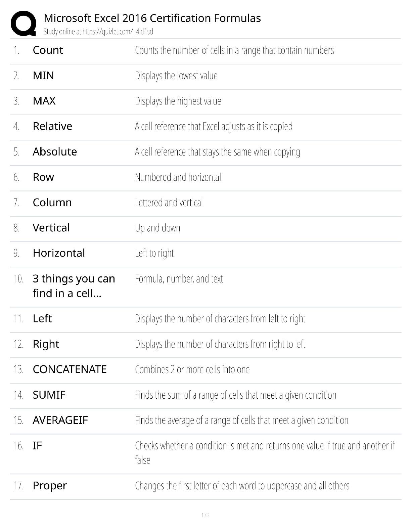Screen dimensions: 411x532
Task: Click the page title Microsoft Excel 2016 Certification Formulas
Action: (x=152, y=18)
